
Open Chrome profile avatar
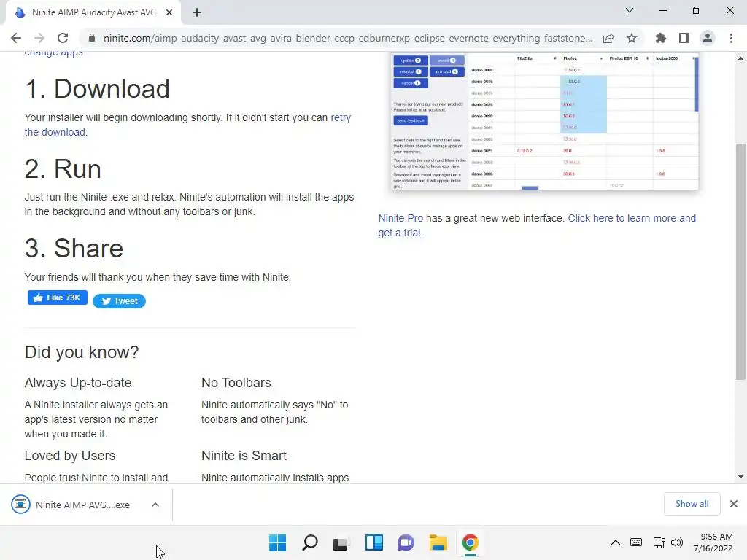(708, 38)
